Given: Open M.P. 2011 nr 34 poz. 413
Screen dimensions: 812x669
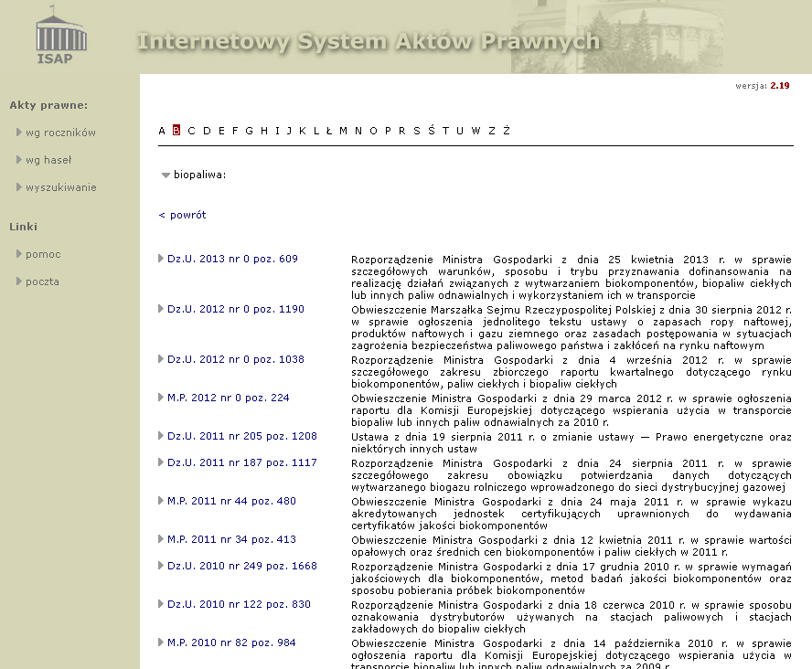Looking at the screenshot, I should (x=231, y=539).
